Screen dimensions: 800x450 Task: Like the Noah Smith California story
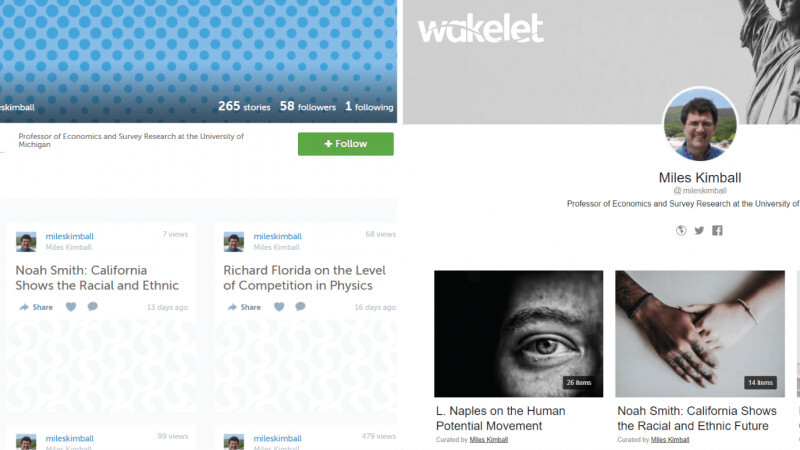[x=71, y=307]
